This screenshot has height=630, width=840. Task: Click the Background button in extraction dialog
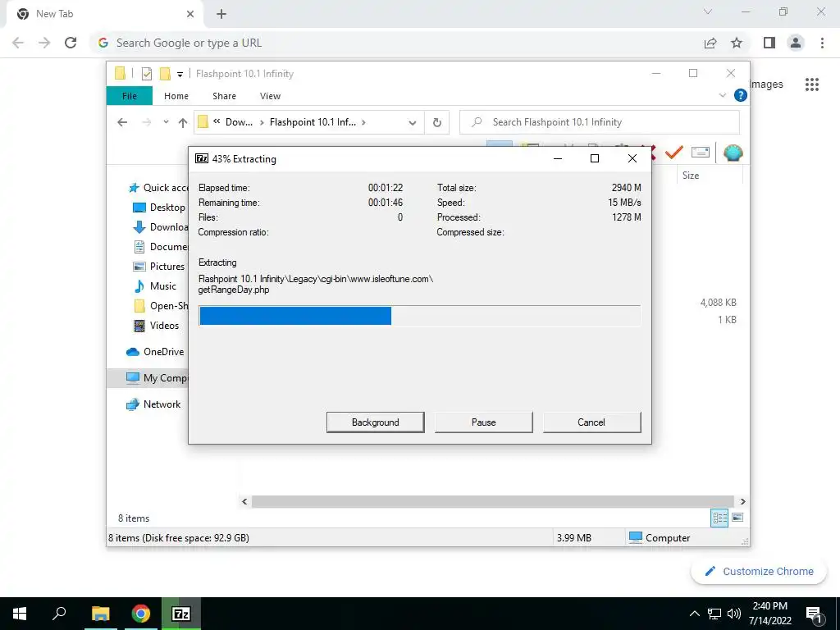375,422
